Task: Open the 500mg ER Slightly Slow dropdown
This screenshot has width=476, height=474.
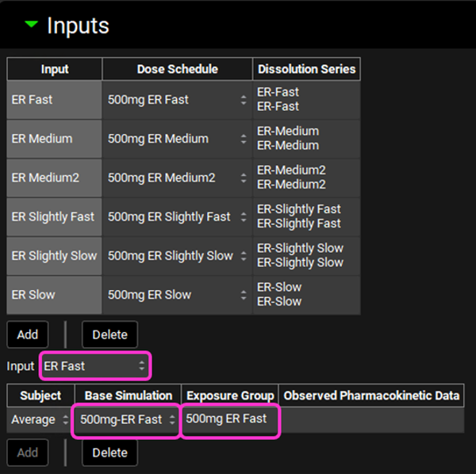Action: (177, 255)
